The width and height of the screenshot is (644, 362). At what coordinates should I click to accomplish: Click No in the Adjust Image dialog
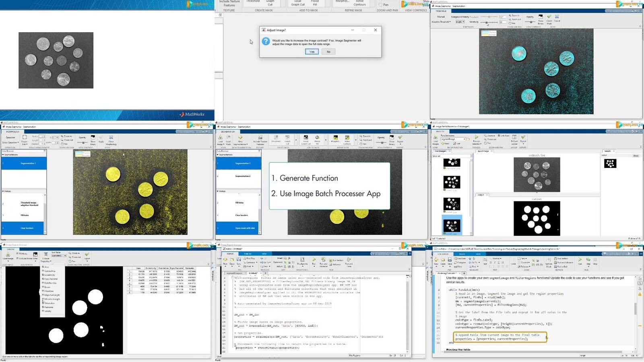[x=328, y=52]
